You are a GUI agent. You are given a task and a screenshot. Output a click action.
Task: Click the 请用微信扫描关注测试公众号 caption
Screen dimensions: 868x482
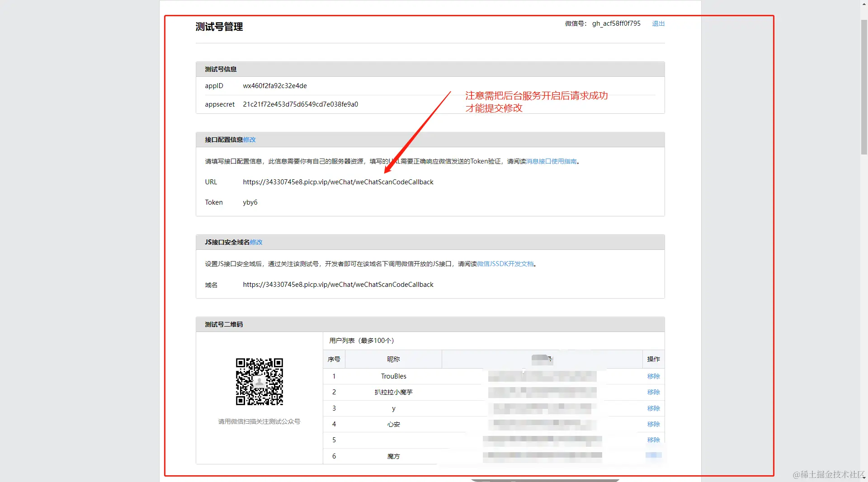click(x=259, y=421)
